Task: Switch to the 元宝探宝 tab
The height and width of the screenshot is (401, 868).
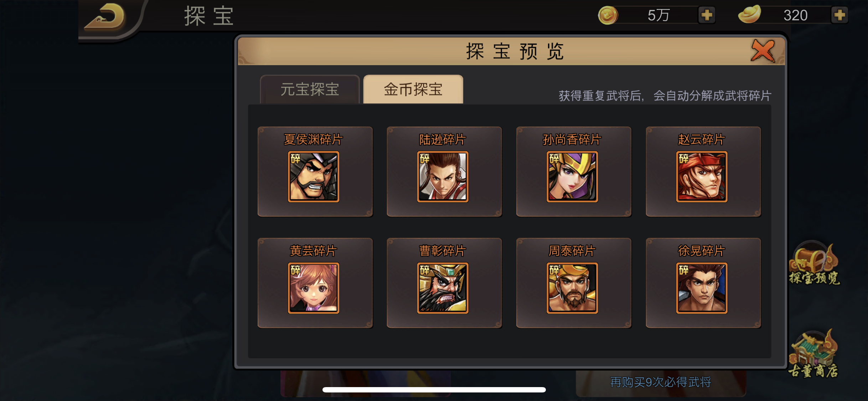Action: point(310,89)
